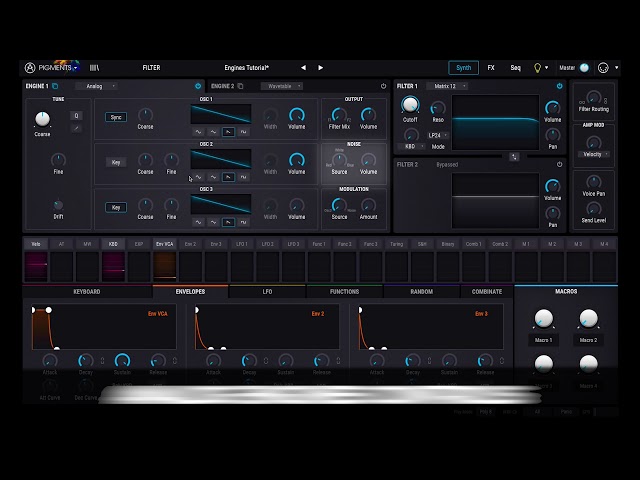This screenshot has height=480, width=640.
Task: Select triangle waveform for OSC 1
Action: tap(213, 132)
